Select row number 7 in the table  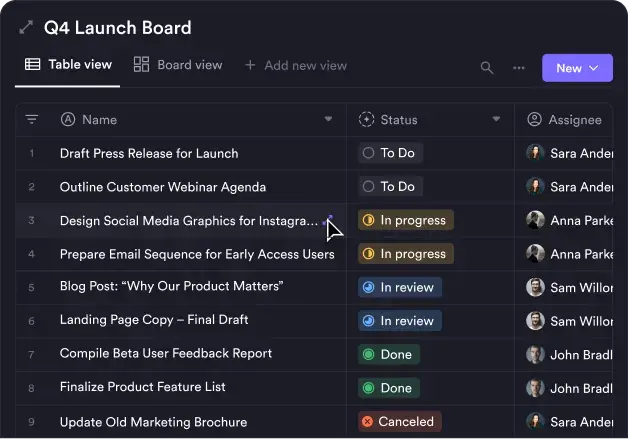pyautogui.click(x=32, y=354)
